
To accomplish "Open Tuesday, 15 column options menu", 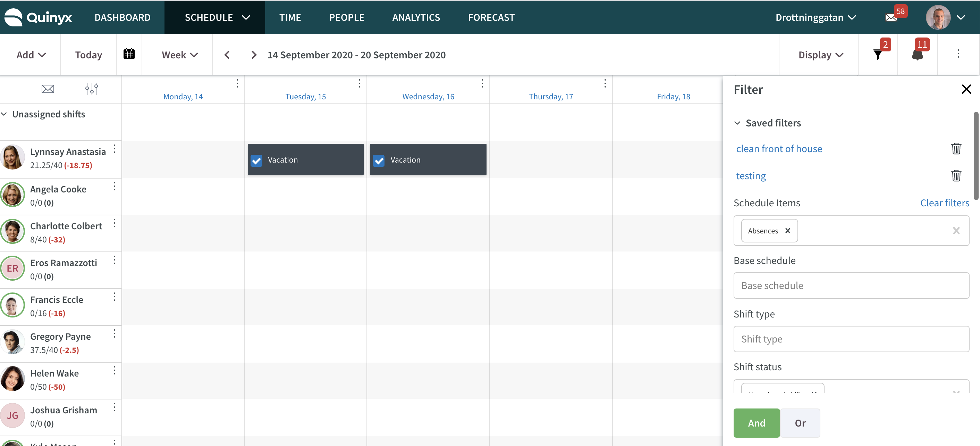I will (x=359, y=83).
